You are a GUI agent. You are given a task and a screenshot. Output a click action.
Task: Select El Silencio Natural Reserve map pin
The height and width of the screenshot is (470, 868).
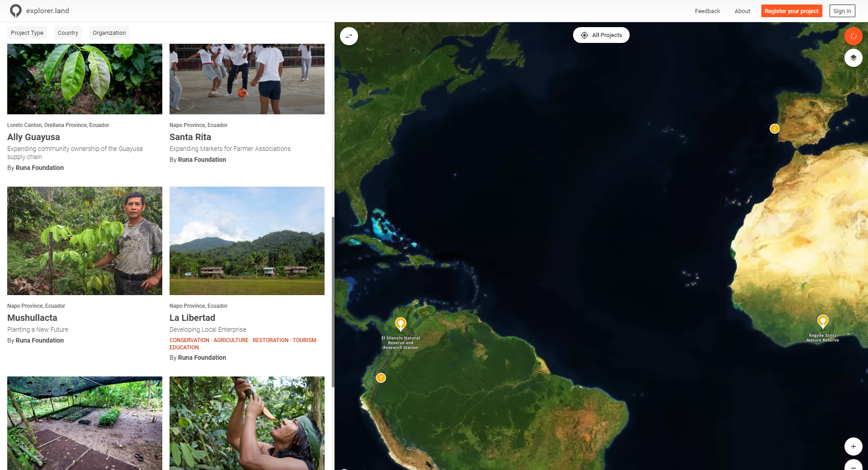pos(401,324)
